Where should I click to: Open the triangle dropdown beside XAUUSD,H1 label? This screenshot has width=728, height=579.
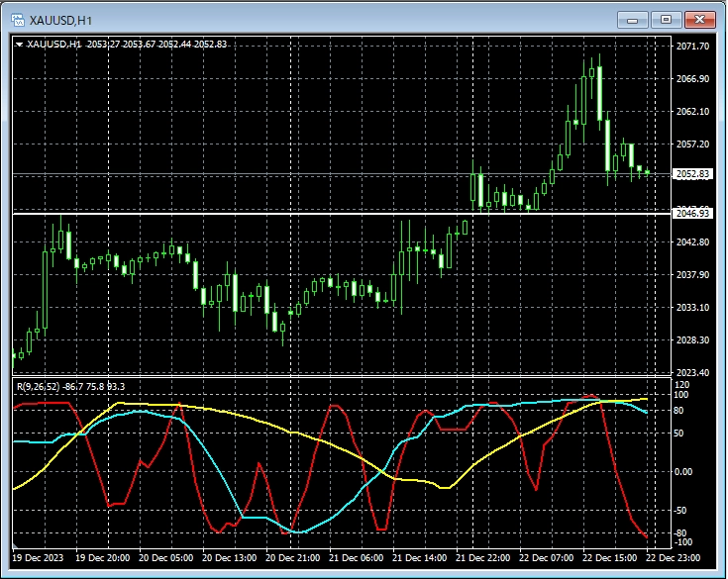tap(19, 44)
